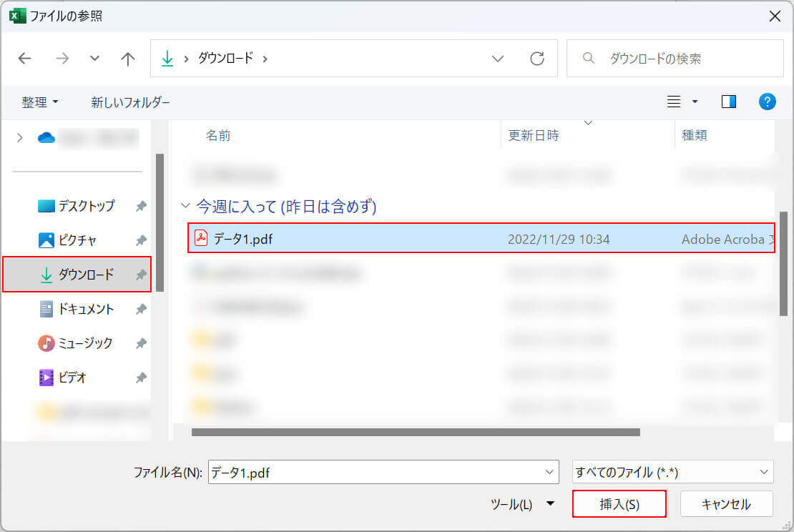The height and width of the screenshot is (532, 794).
Task: Click the 挿入(S) button
Action: (619, 504)
